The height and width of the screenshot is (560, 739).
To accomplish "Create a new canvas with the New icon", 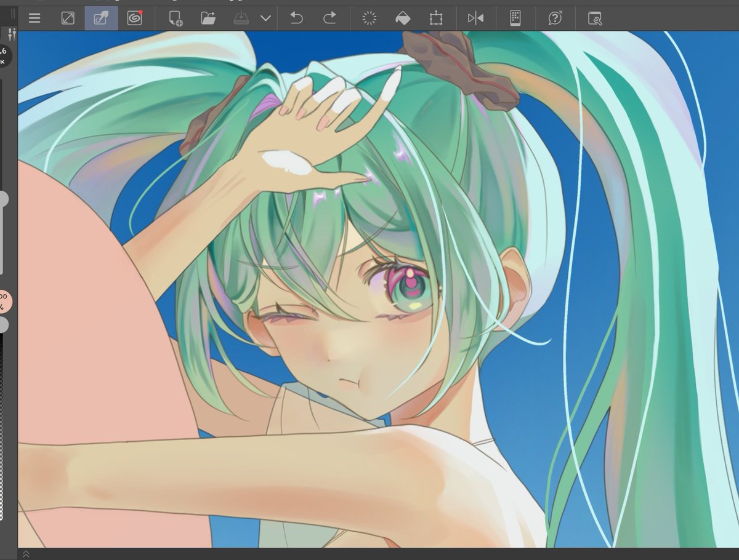I will pos(176,18).
